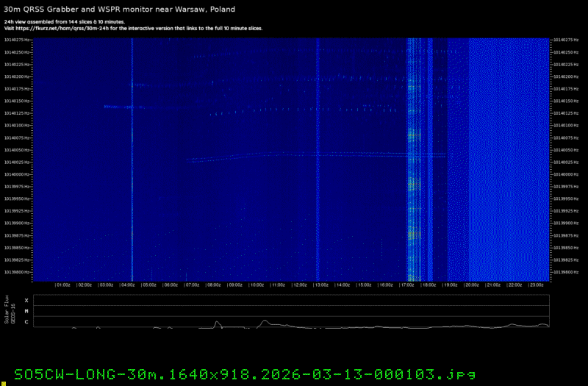Click the 10139900 Hz label on right axis
This screenshot has height=386, width=588.
[567, 223]
